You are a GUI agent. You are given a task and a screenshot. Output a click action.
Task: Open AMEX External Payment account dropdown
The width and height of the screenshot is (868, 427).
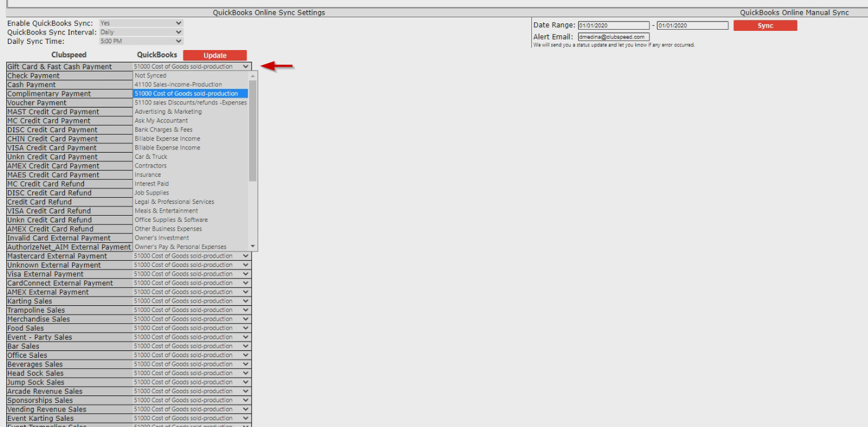(x=192, y=292)
